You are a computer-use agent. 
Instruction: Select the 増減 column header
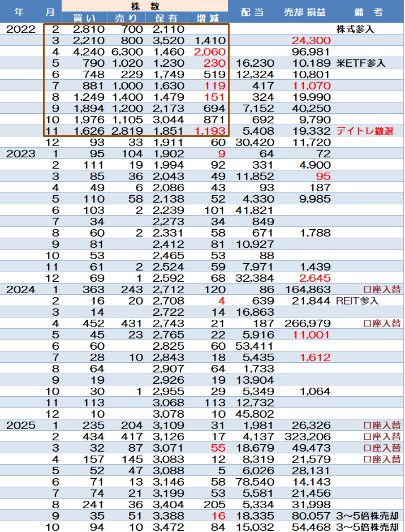(x=207, y=18)
